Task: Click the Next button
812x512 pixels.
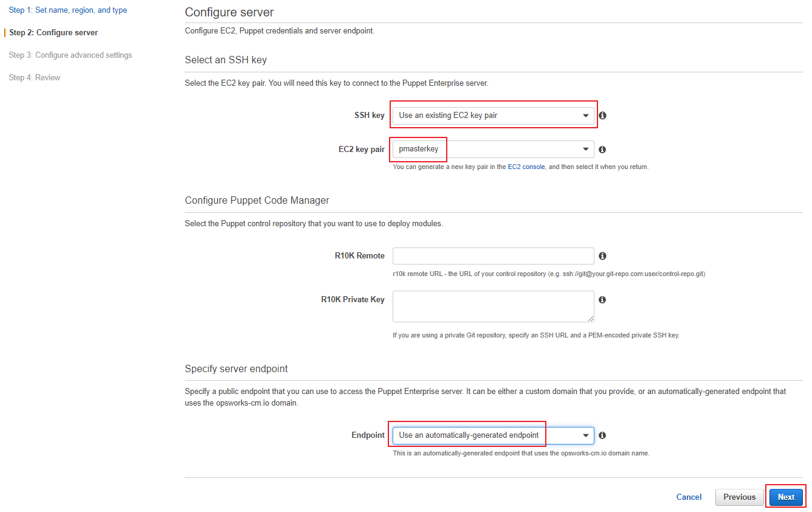Action: pyautogui.click(x=786, y=497)
